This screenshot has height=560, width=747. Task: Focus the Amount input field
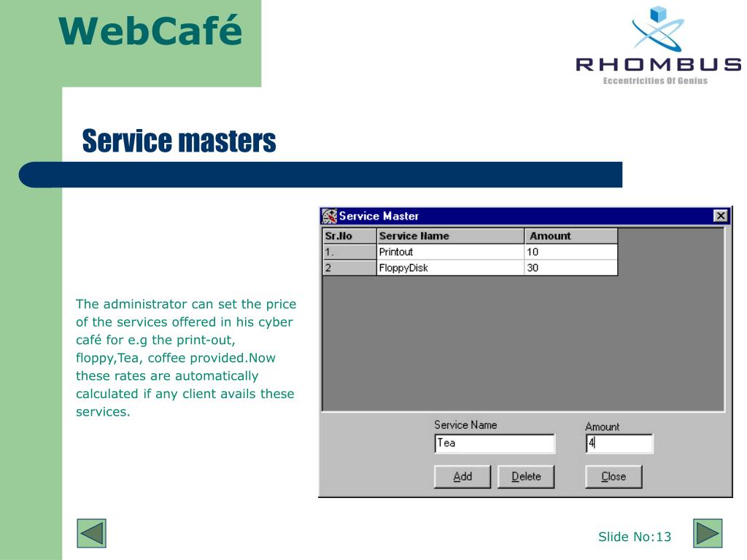point(619,443)
